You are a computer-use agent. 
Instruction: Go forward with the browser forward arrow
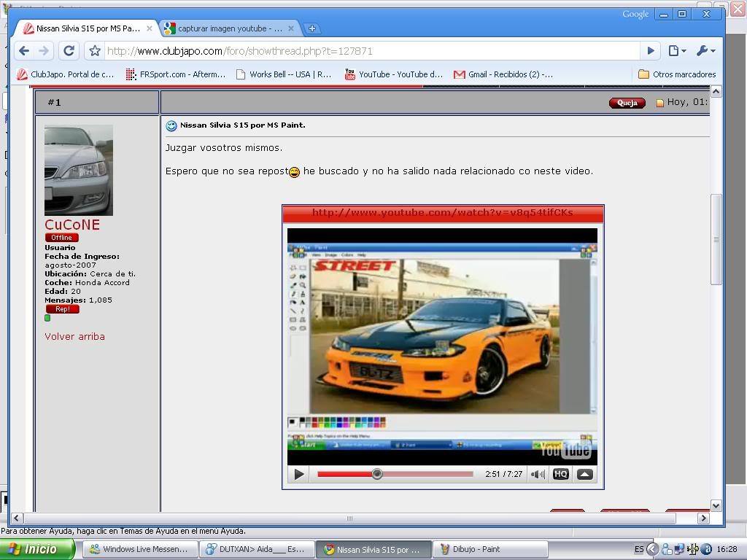pyautogui.click(x=43, y=50)
